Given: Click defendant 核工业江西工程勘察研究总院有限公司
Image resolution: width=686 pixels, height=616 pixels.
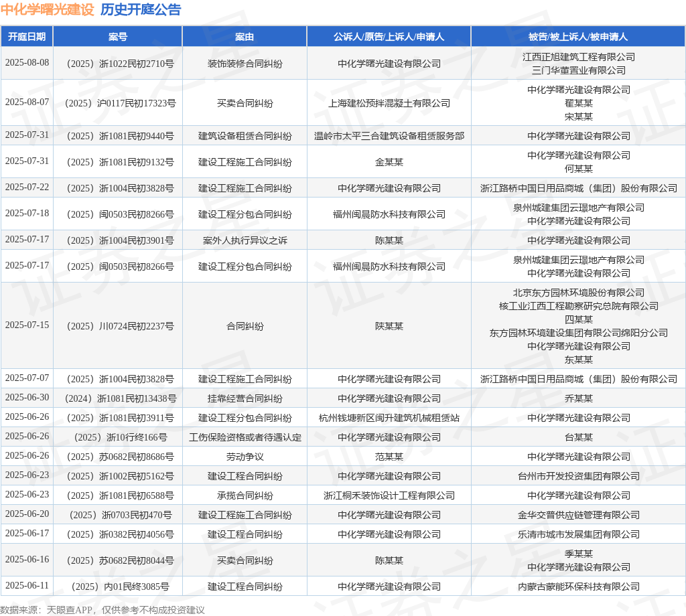Looking at the screenshot, I should (x=578, y=306).
